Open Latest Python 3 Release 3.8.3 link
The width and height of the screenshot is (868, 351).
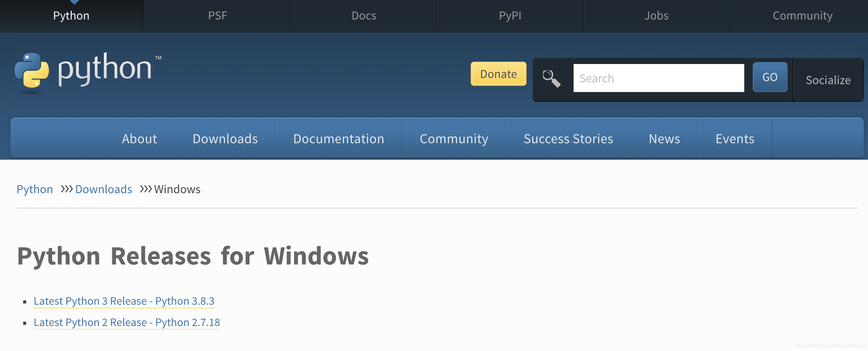(124, 301)
